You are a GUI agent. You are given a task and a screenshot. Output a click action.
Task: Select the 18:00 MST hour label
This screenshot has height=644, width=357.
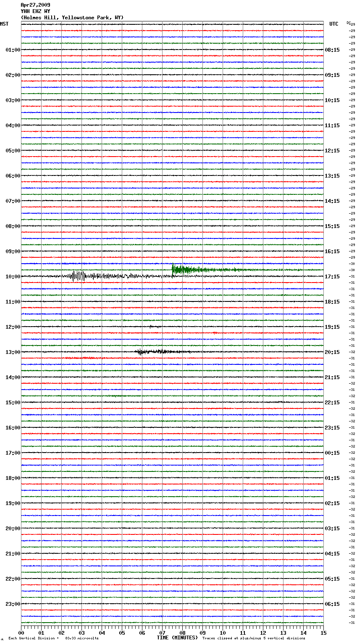pyautogui.click(x=13, y=478)
